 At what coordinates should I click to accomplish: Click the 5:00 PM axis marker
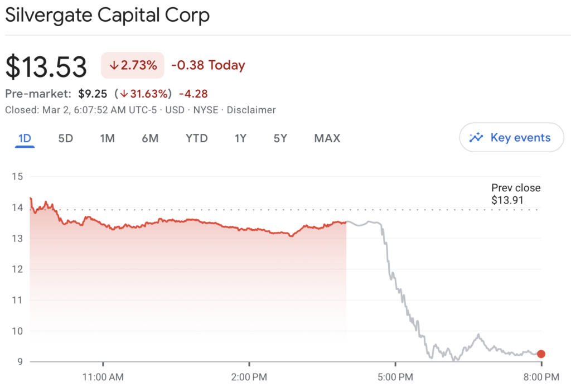[x=395, y=377]
